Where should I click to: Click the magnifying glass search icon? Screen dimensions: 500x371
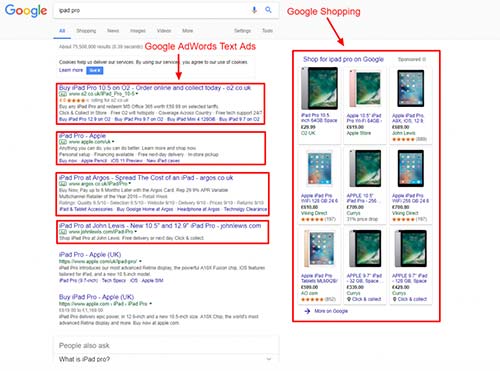268,10
